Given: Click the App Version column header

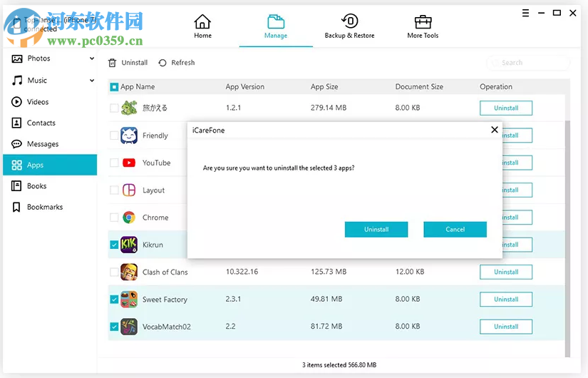Looking at the screenshot, I should coord(245,87).
